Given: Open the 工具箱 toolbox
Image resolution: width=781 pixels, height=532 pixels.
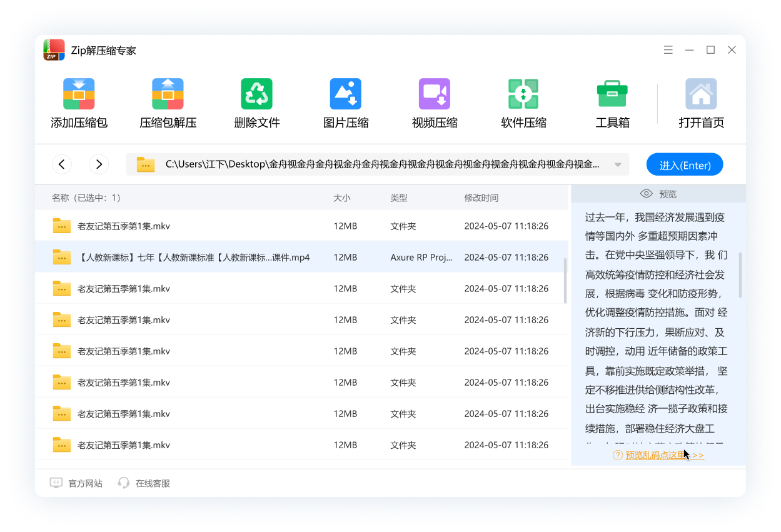Looking at the screenshot, I should (612, 94).
